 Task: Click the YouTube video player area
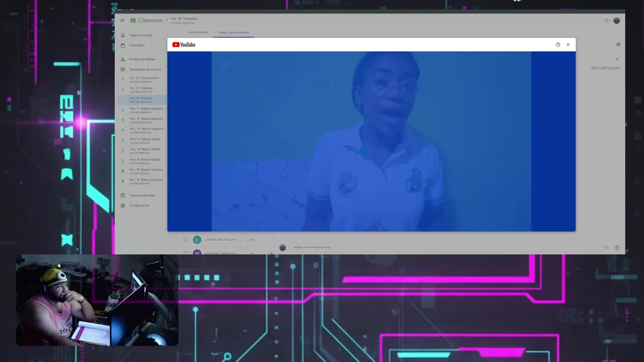pyautogui.click(x=371, y=141)
